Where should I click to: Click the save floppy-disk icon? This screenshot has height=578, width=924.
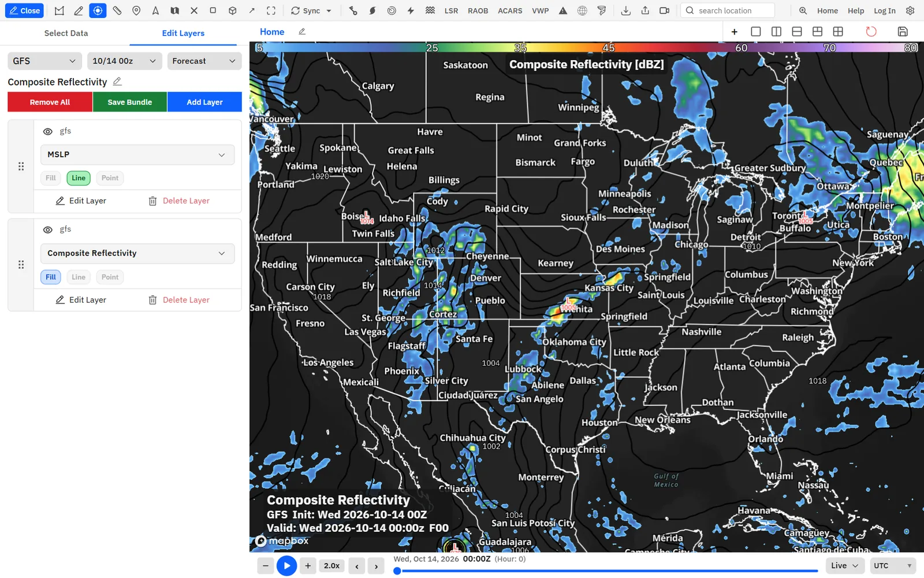coord(903,32)
